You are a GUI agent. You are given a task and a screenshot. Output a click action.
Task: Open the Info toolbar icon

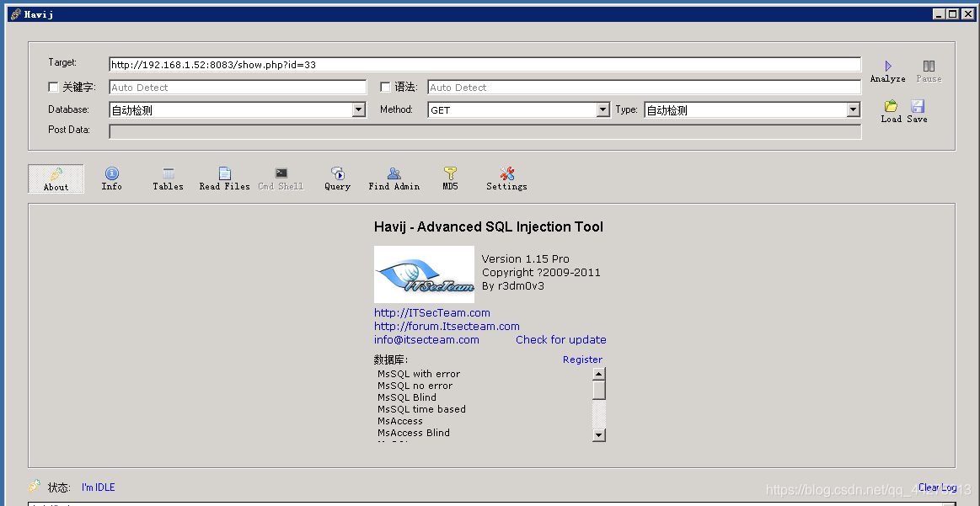tap(112, 173)
